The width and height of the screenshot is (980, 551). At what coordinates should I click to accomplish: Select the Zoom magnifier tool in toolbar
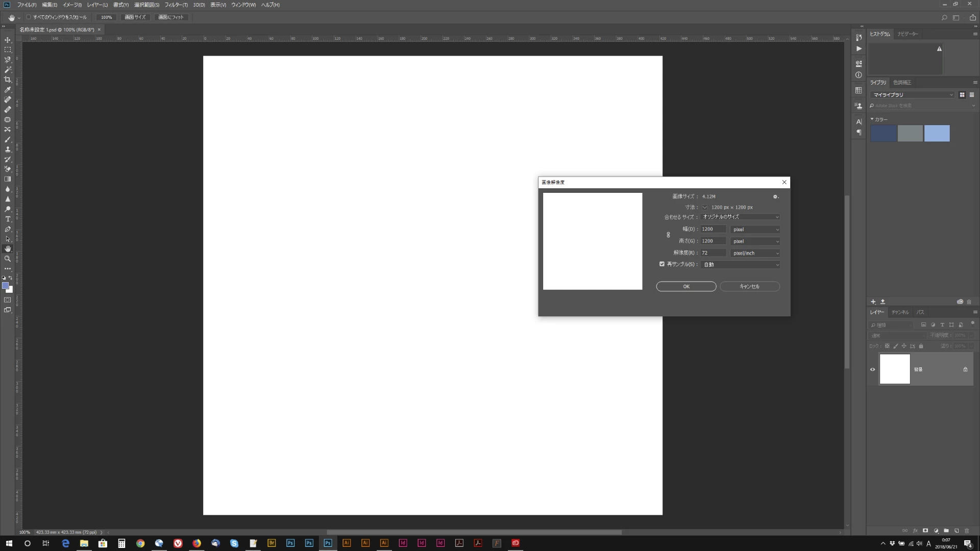click(8, 259)
